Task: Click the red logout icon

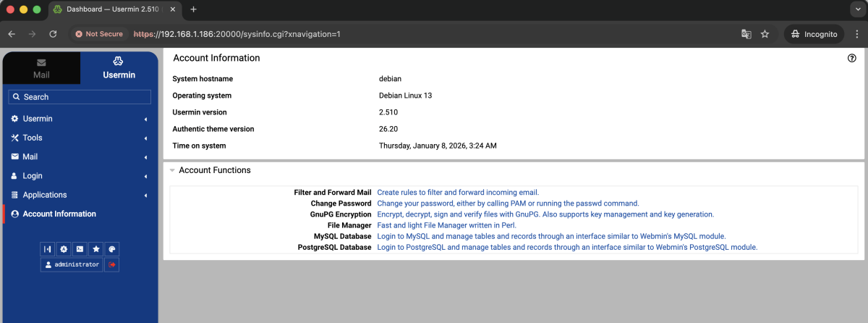Action: 111,265
